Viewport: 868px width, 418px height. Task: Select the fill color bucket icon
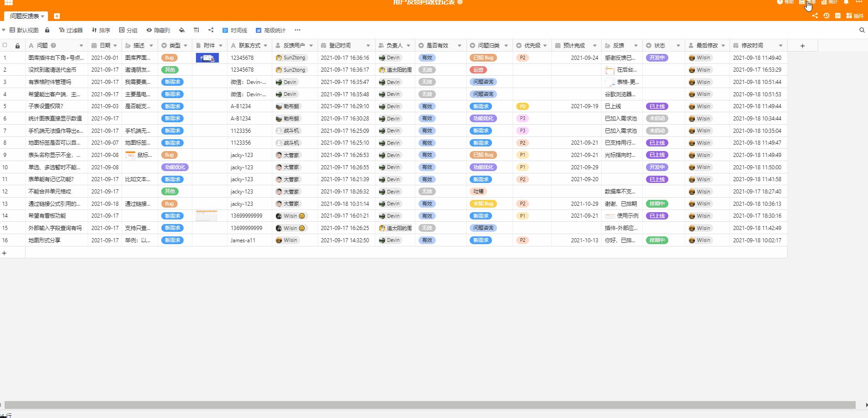pos(181,30)
